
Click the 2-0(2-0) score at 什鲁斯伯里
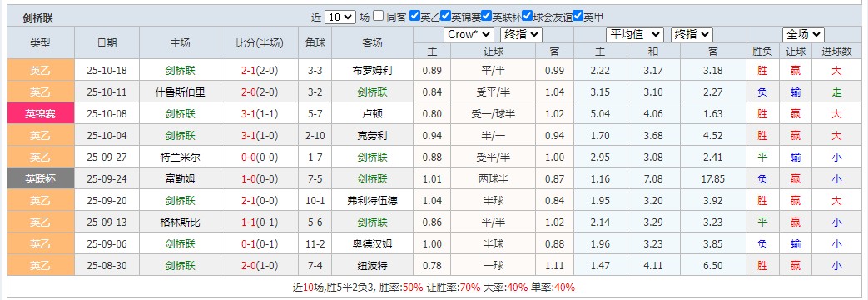click(260, 92)
